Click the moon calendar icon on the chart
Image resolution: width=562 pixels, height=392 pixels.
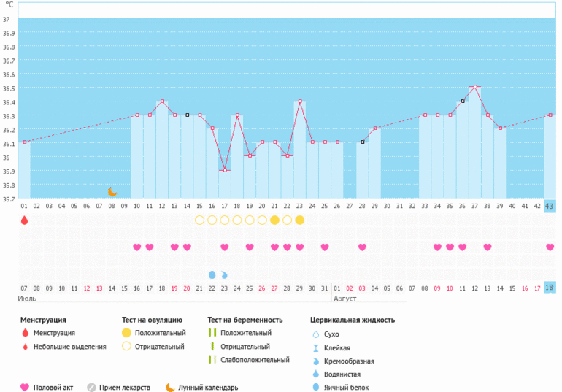click(112, 192)
